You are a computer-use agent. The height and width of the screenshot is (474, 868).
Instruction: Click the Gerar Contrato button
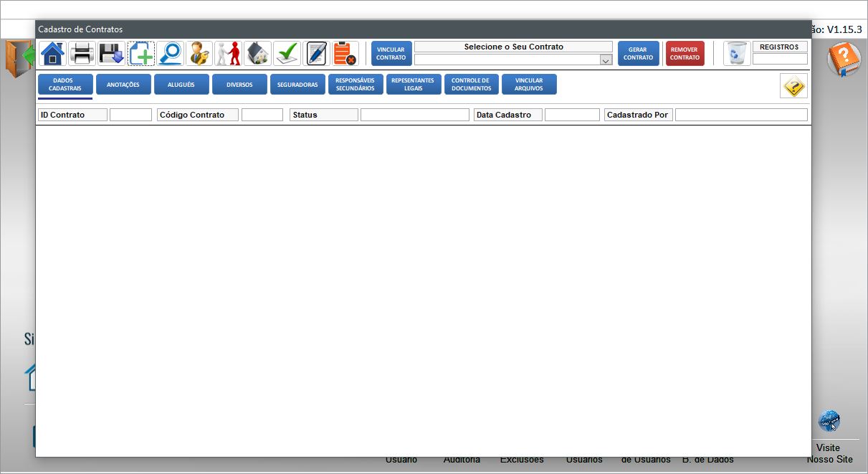[x=638, y=54]
